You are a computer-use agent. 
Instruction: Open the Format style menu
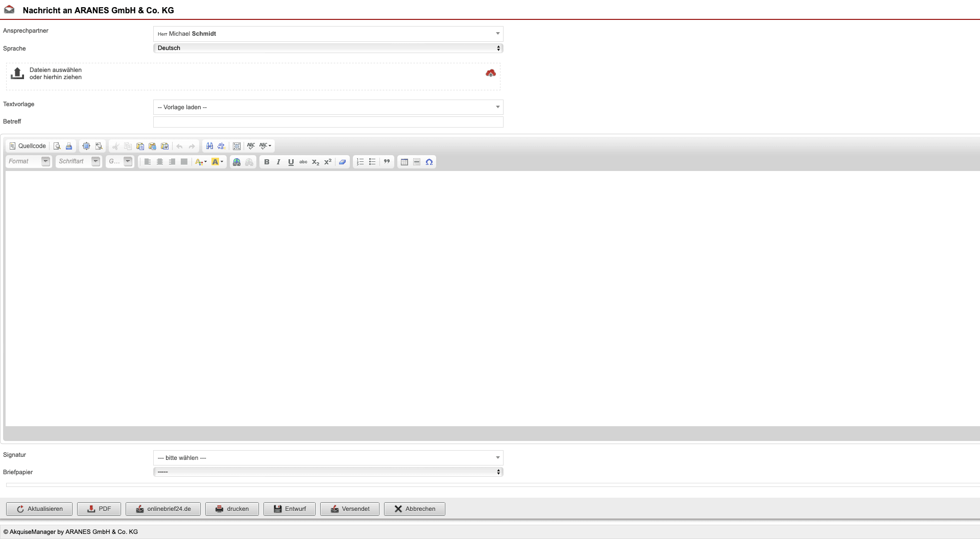[29, 161]
